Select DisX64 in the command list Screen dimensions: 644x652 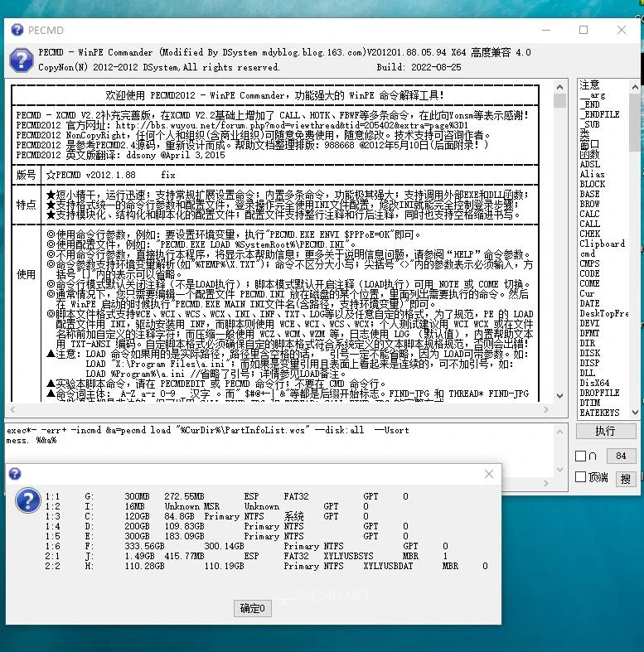595,384
